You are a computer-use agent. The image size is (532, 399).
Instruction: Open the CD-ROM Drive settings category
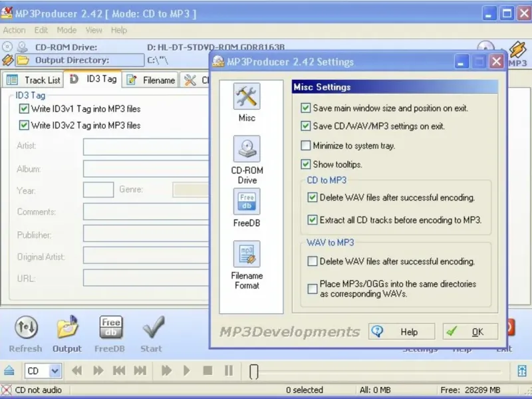[247, 149]
